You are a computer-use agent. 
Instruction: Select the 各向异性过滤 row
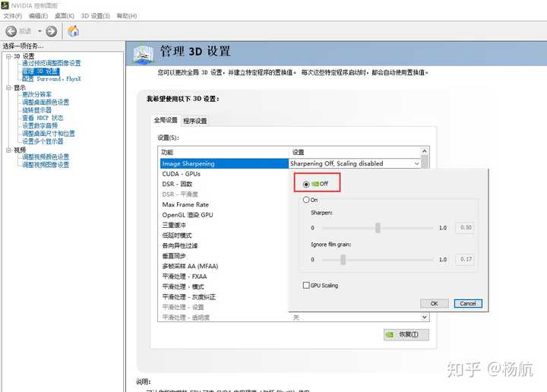pos(224,245)
